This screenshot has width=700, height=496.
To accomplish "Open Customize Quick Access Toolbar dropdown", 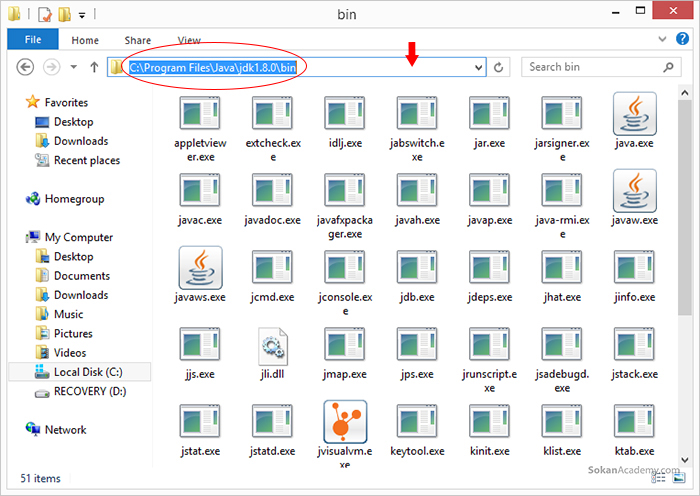I will pos(82,15).
